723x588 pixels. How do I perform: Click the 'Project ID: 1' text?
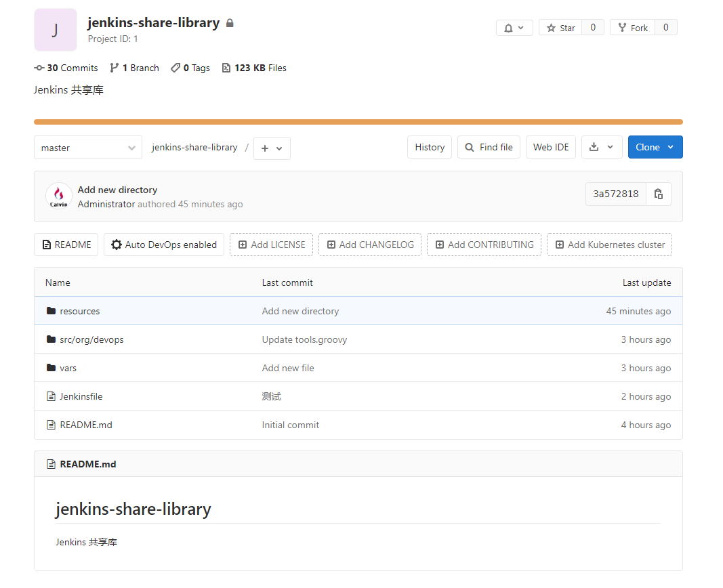[113, 39]
